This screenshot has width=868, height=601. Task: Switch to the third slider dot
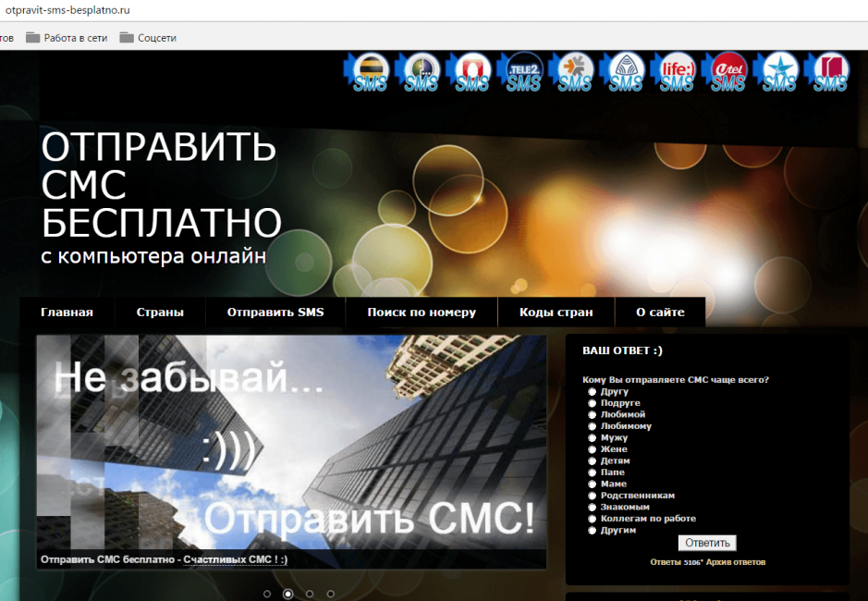(x=310, y=594)
